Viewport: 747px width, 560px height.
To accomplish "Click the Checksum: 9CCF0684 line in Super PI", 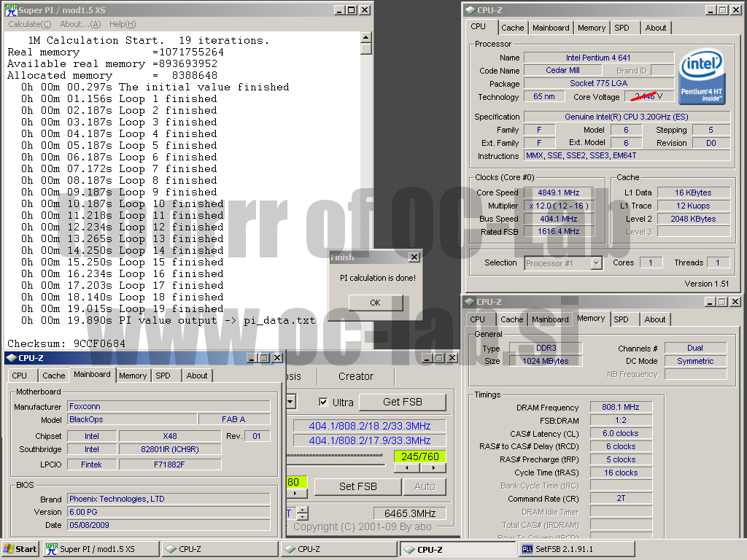I will 66,343.
